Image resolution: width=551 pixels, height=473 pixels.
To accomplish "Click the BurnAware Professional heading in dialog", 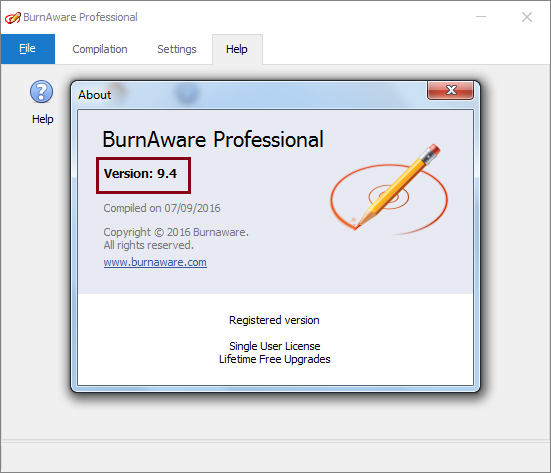I will pos(213,140).
